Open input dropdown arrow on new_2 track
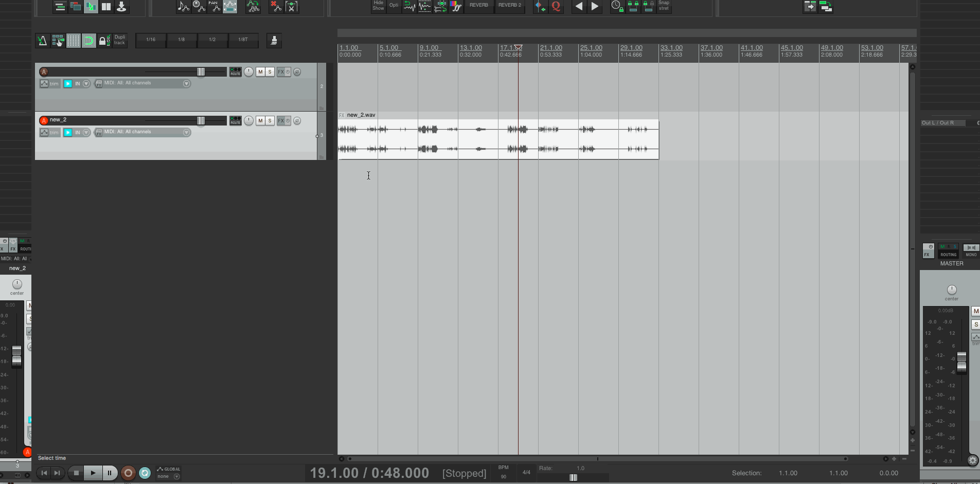 tap(86, 133)
